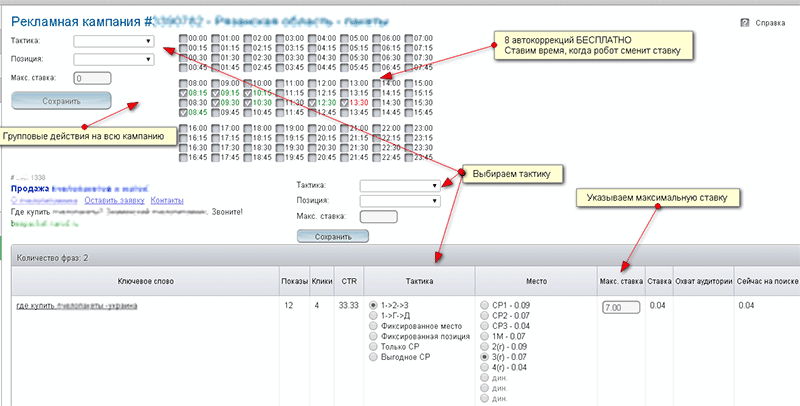Open the Оставить заявку ad link
Screen dimensions: 800x406
click(x=114, y=200)
